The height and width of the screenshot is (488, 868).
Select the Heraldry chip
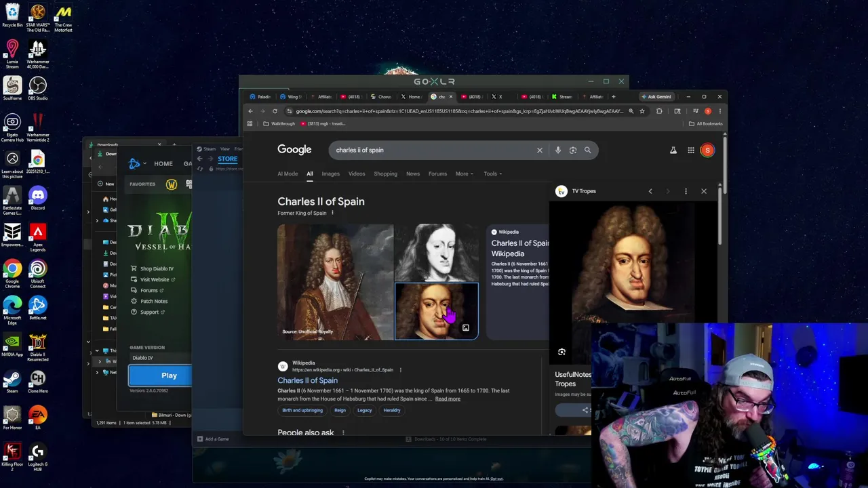tap(392, 411)
